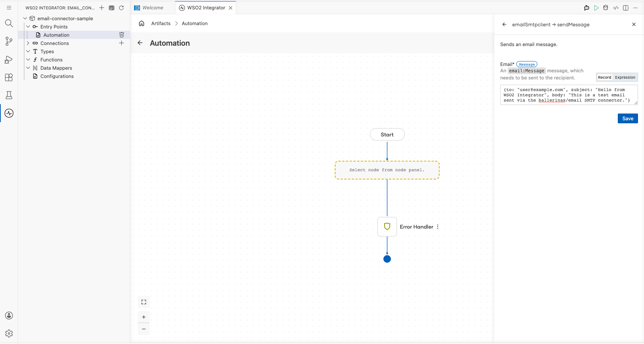Screen dimensions: 644x344
Task: Open the Testing flask view
Action: point(9,95)
